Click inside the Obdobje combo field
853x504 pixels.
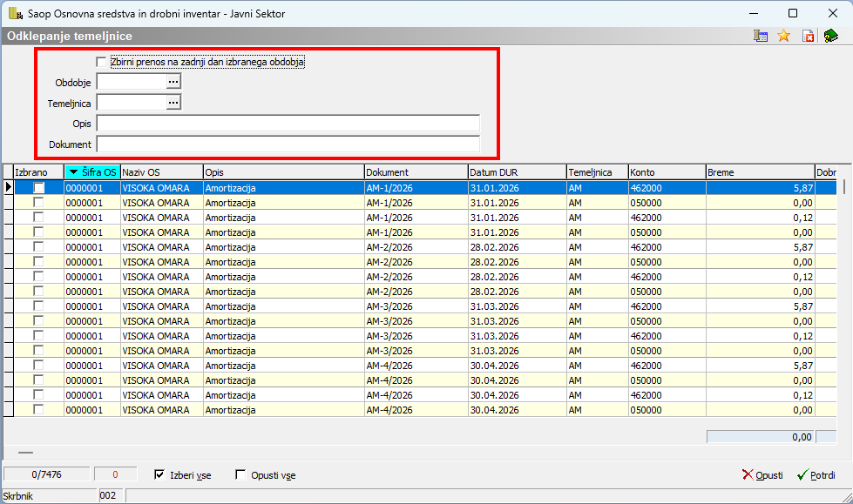pyautogui.click(x=131, y=82)
